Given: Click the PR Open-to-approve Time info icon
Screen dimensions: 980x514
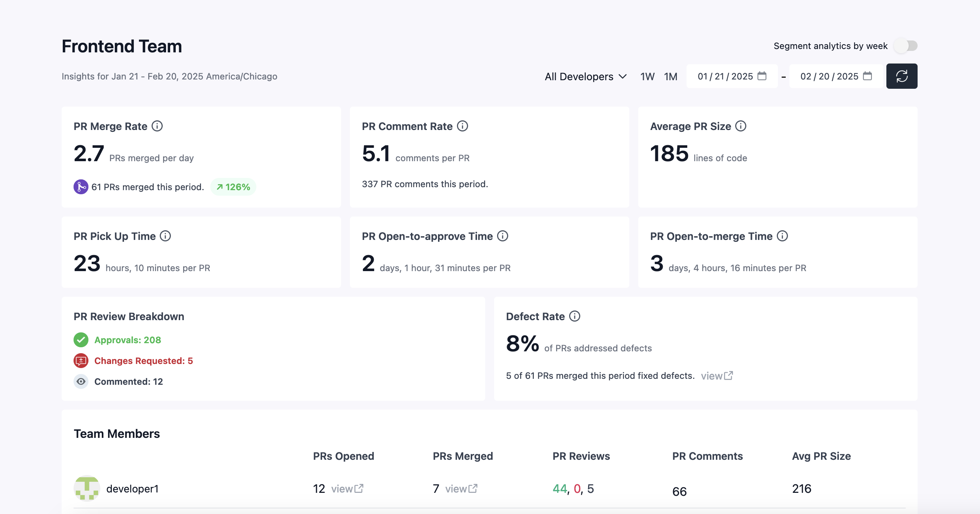Looking at the screenshot, I should tap(503, 236).
